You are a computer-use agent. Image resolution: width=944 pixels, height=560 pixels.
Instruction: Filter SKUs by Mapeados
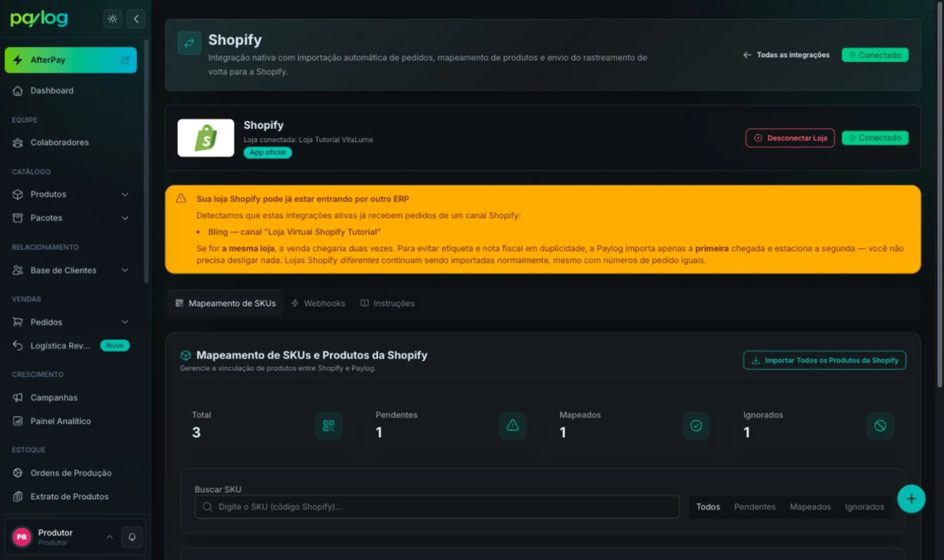click(810, 507)
